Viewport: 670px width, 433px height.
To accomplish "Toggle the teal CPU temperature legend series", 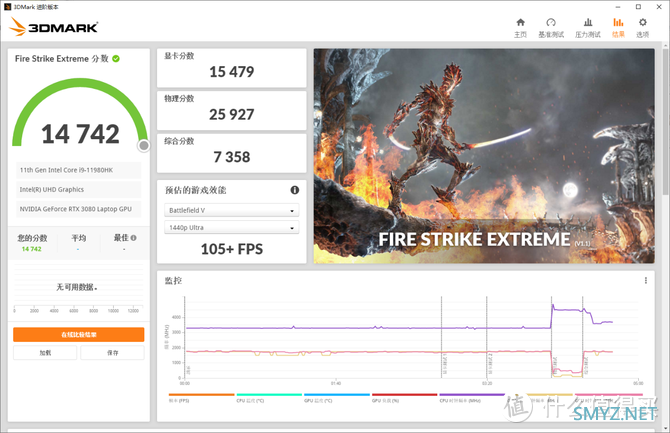I will [x=269, y=398].
